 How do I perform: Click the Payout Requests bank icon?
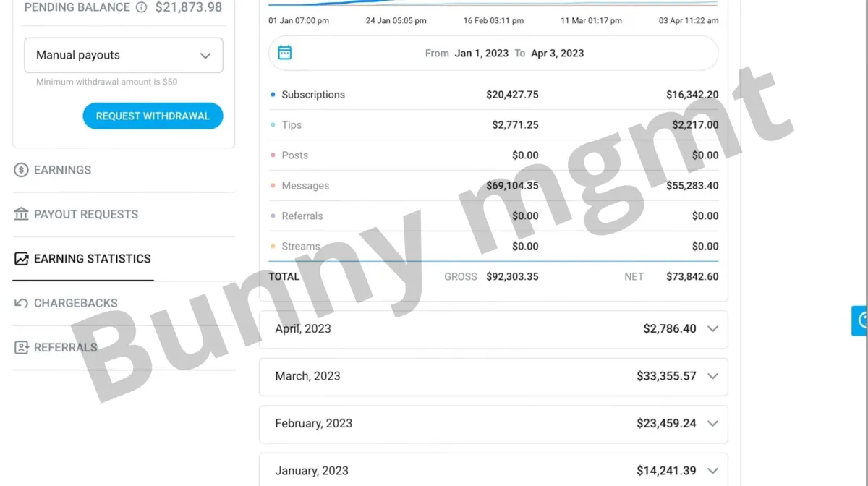22,214
